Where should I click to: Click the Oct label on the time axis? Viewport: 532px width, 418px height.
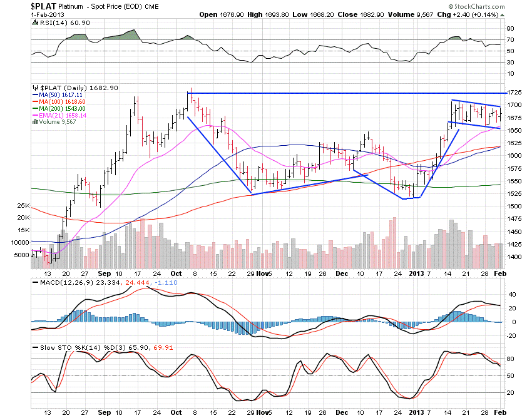tap(177, 273)
